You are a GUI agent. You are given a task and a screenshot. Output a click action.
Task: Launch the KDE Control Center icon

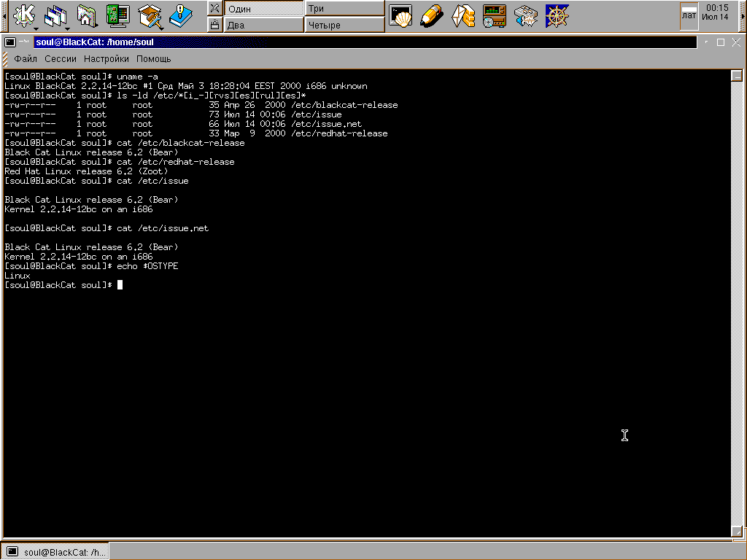117,16
